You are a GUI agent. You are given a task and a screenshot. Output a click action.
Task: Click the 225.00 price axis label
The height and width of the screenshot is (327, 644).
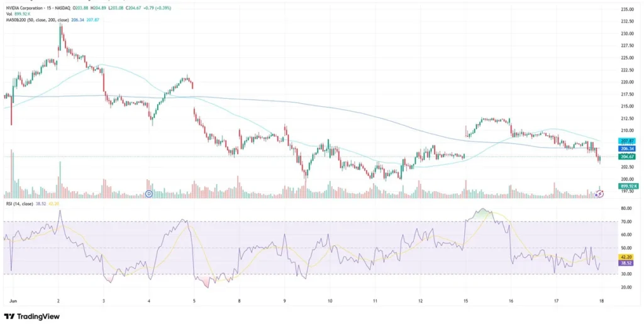point(627,58)
